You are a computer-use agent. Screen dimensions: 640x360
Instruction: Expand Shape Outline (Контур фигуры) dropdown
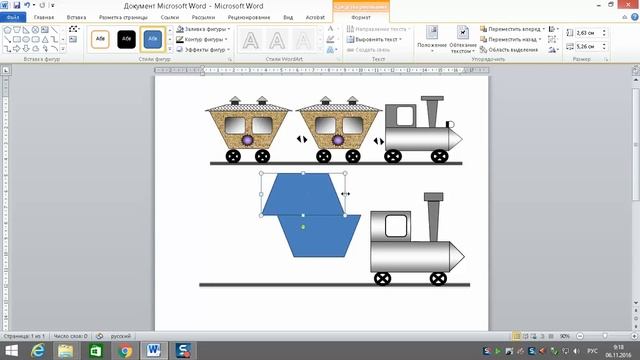226,40
